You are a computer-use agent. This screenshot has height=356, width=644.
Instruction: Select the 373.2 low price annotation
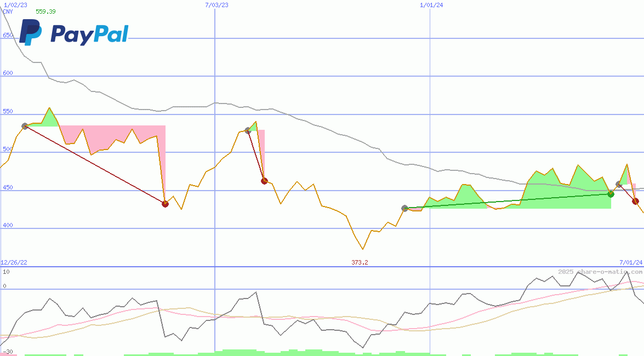tap(359, 262)
